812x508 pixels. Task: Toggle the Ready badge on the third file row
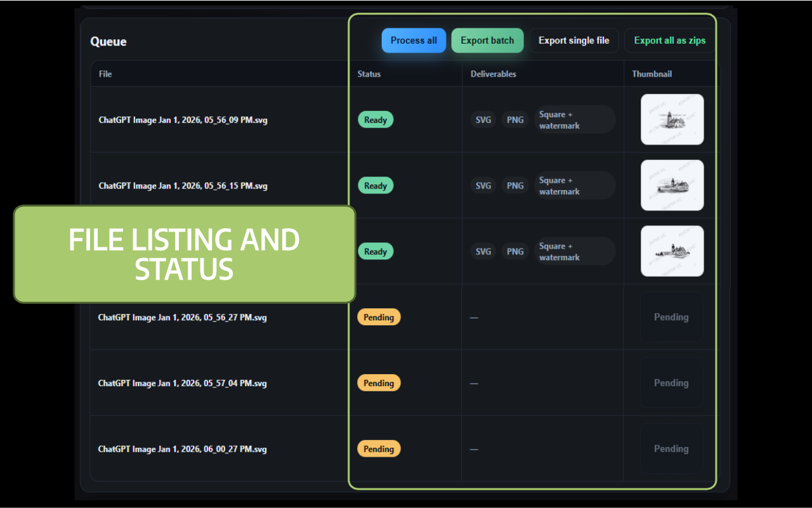tap(376, 251)
